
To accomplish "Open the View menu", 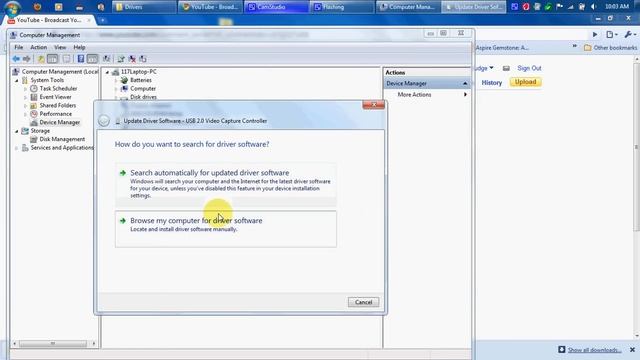I will tap(60, 47).
